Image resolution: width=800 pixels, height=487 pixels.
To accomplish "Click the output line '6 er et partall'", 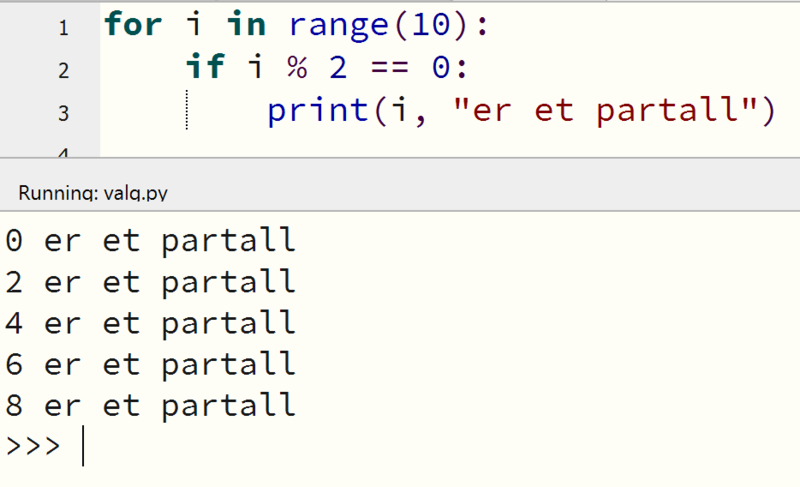I will [x=150, y=364].
